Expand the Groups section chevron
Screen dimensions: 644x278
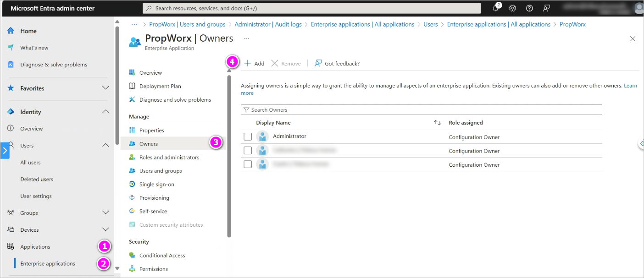coord(105,213)
